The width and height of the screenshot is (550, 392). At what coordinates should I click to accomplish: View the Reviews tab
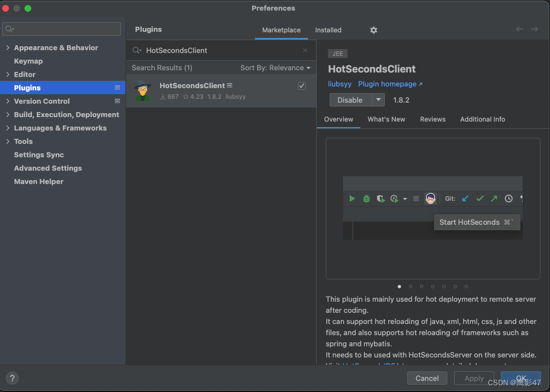[x=433, y=119]
